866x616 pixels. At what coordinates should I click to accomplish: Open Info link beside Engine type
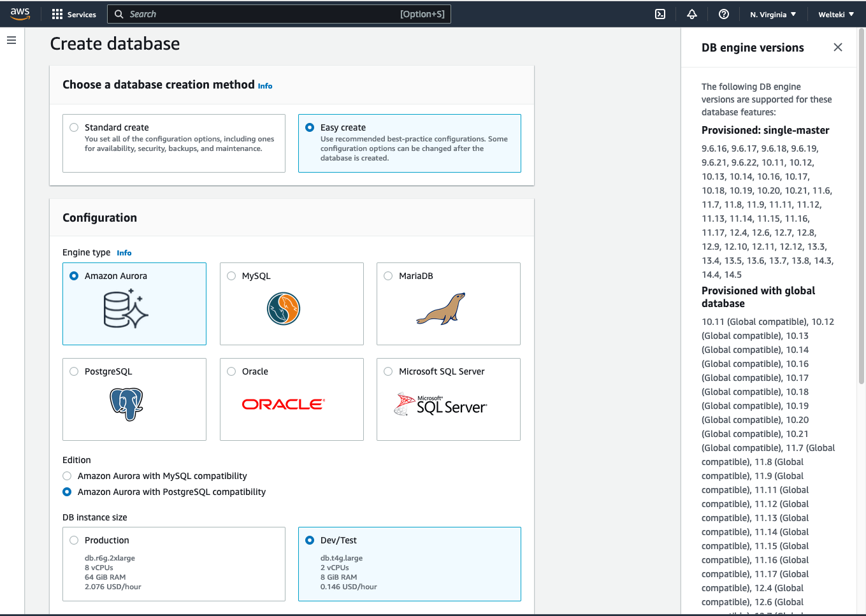(124, 253)
